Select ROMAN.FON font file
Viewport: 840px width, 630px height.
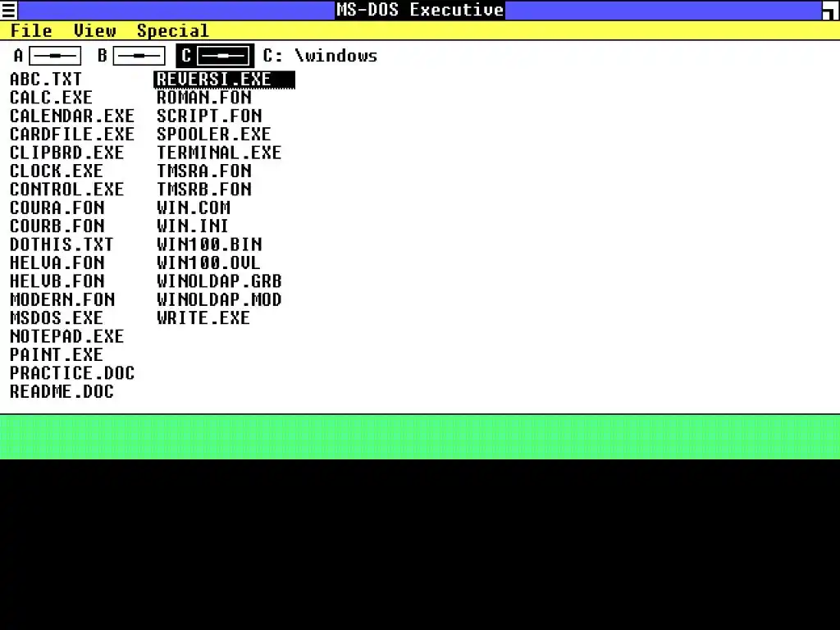(x=203, y=98)
